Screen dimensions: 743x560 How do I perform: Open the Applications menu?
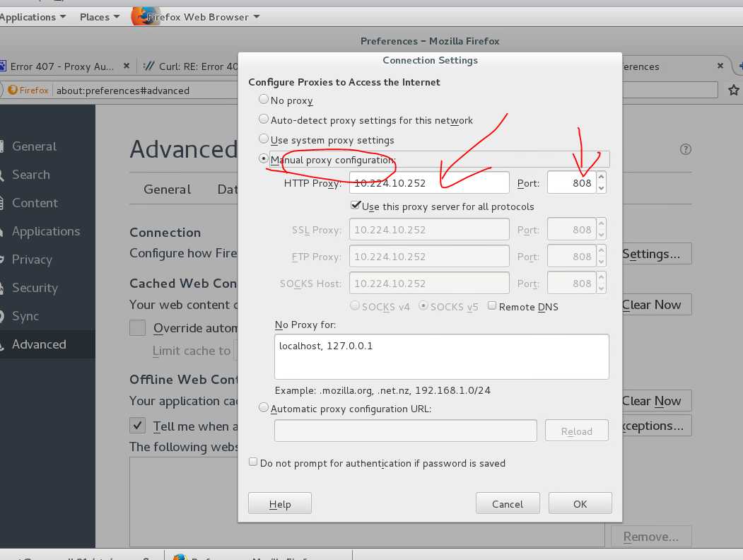33,17
